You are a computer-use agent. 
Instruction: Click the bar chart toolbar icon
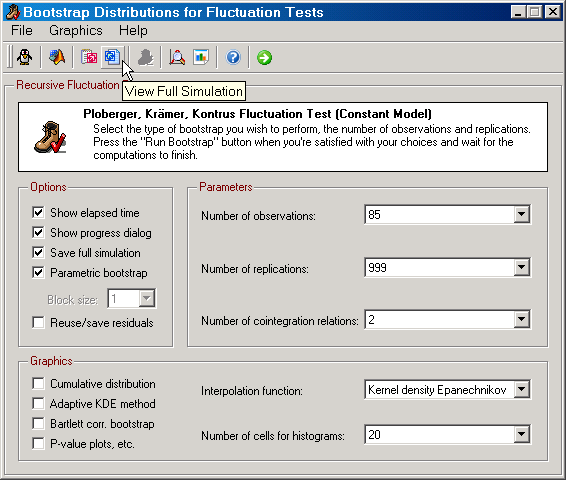coord(201,57)
